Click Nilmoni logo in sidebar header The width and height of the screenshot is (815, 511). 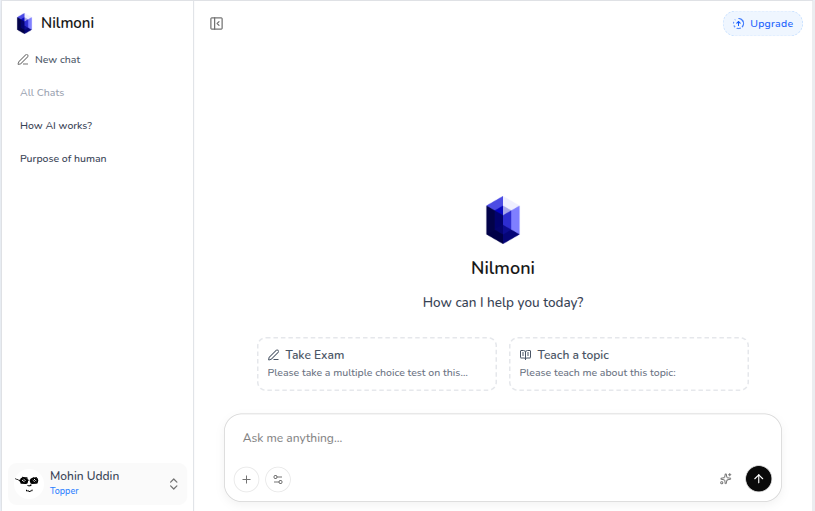tap(24, 23)
